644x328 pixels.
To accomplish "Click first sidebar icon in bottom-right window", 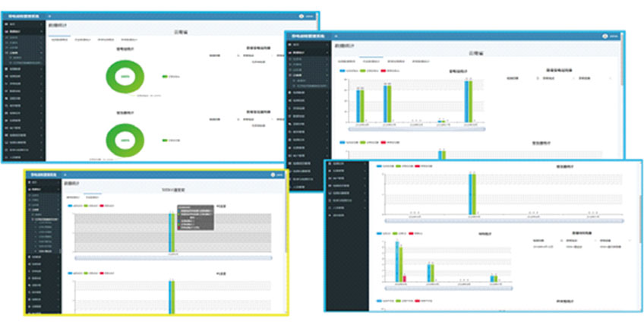I will (x=330, y=164).
